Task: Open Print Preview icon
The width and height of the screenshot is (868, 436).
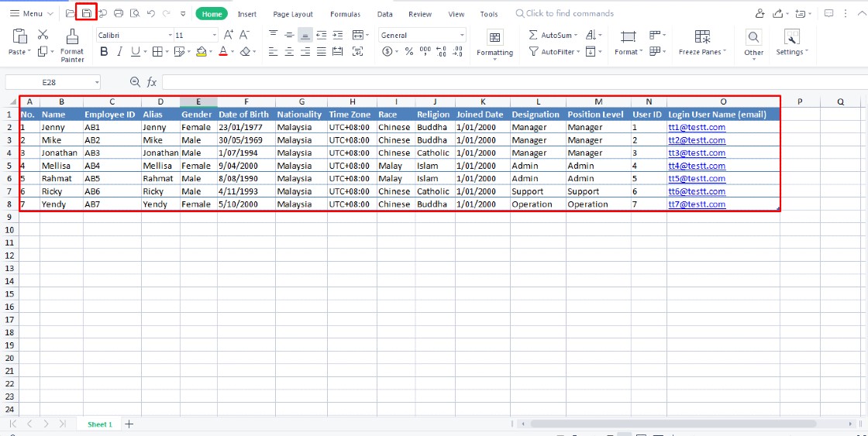Action: click(134, 13)
